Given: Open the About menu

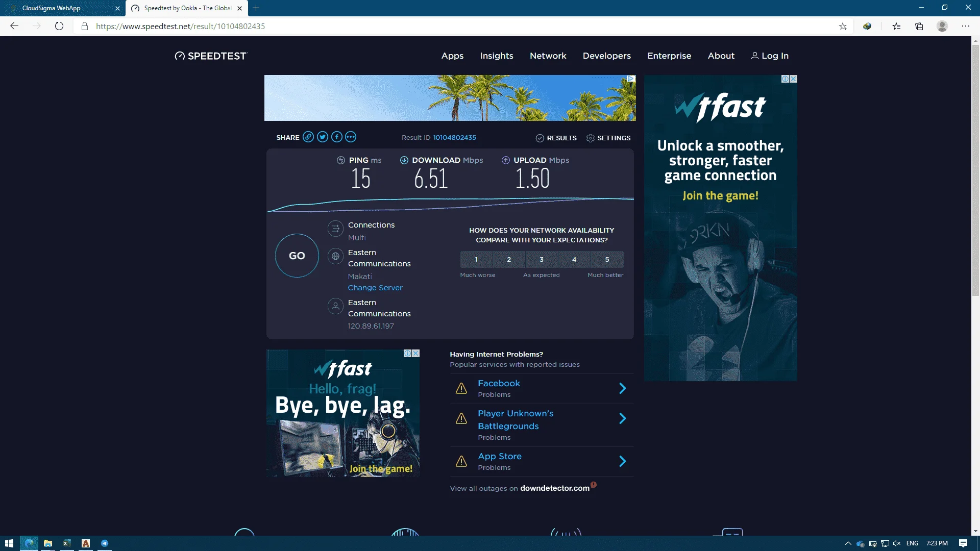Looking at the screenshot, I should 721,56.
